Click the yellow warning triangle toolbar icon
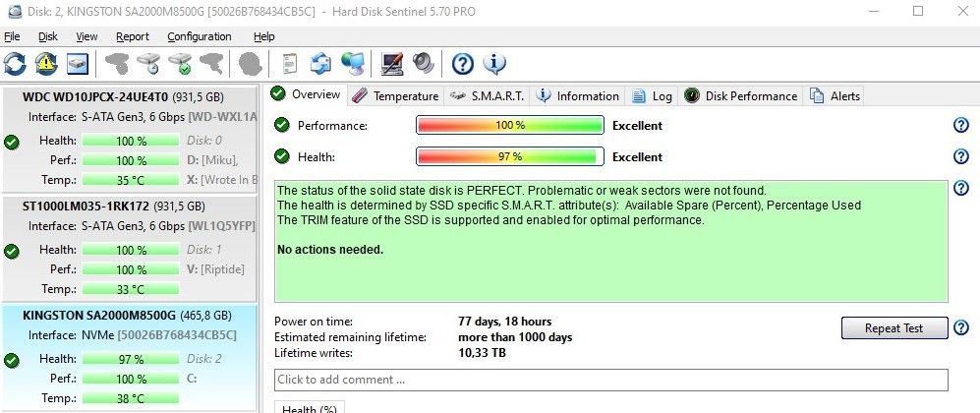This screenshot has width=980, height=413. [46, 64]
